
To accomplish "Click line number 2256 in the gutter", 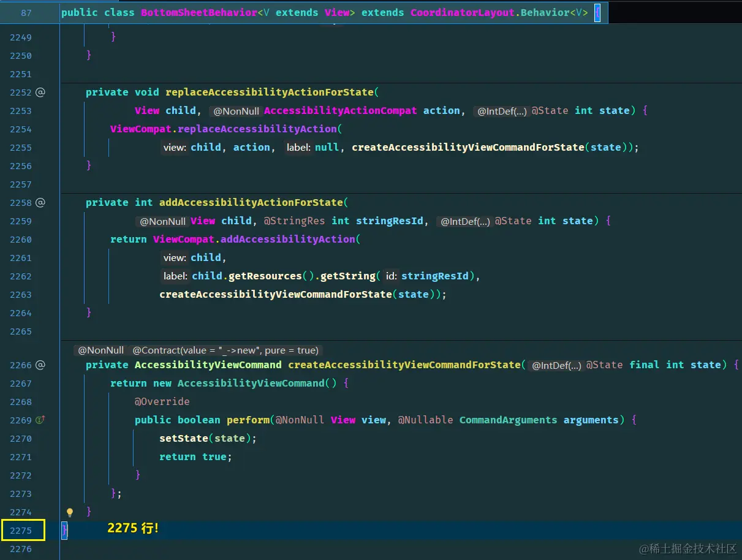I will coord(20,166).
